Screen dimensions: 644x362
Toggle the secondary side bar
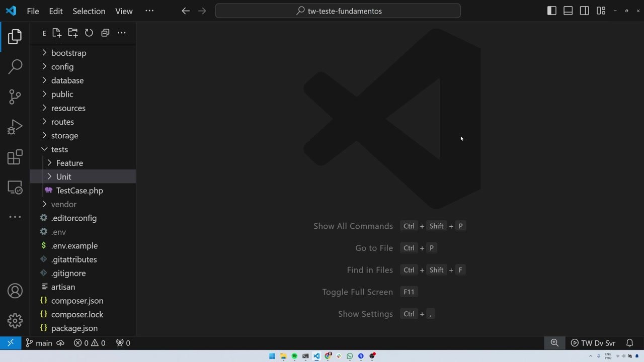584,11
